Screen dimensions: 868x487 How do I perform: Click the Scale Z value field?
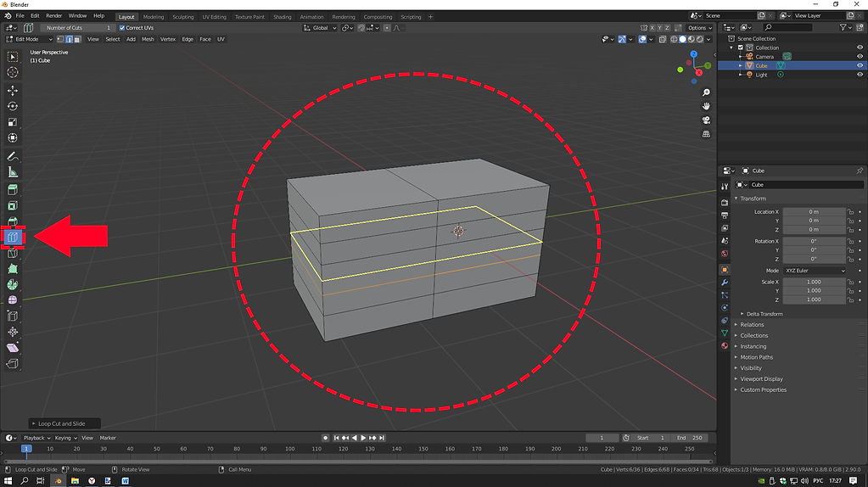(814, 300)
